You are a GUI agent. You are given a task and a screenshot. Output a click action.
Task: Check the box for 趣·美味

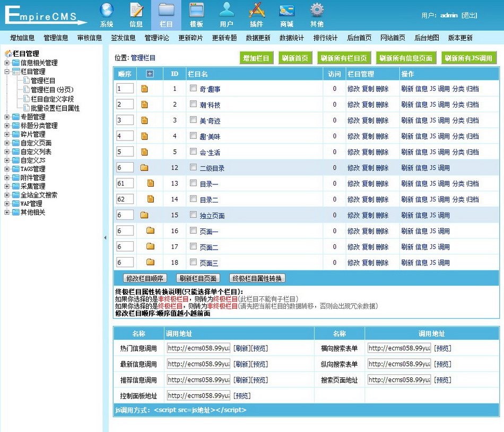[193, 135]
